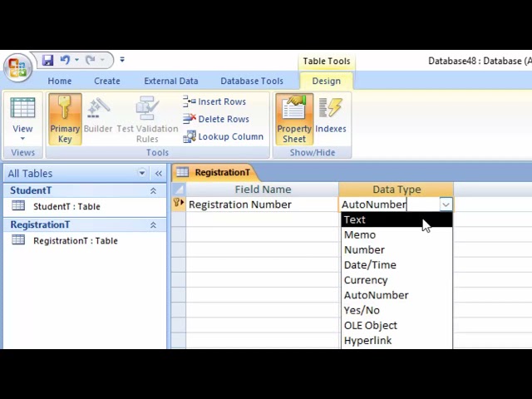Toggle the Primary Key button
This screenshot has height=399, width=532.
65,119
